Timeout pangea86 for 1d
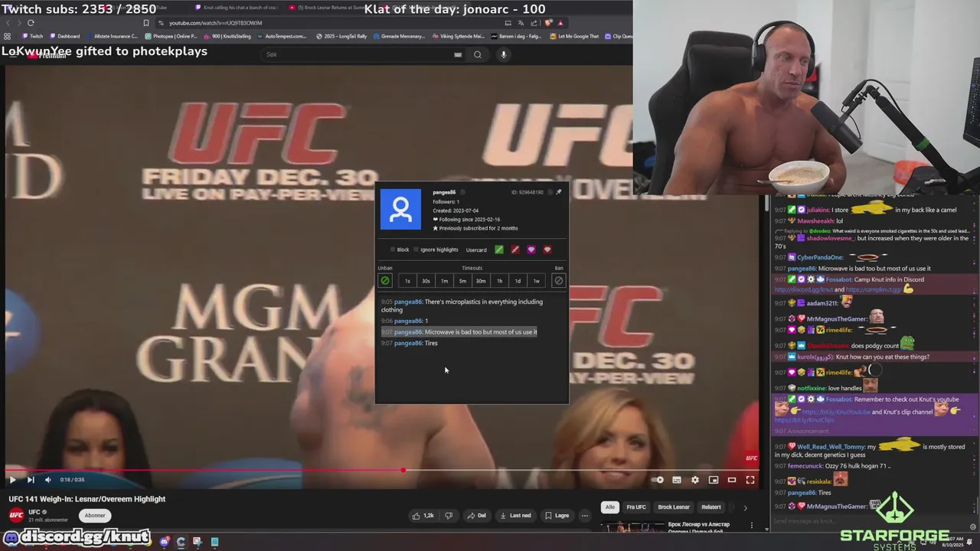The height and width of the screenshot is (551, 980). (x=518, y=281)
